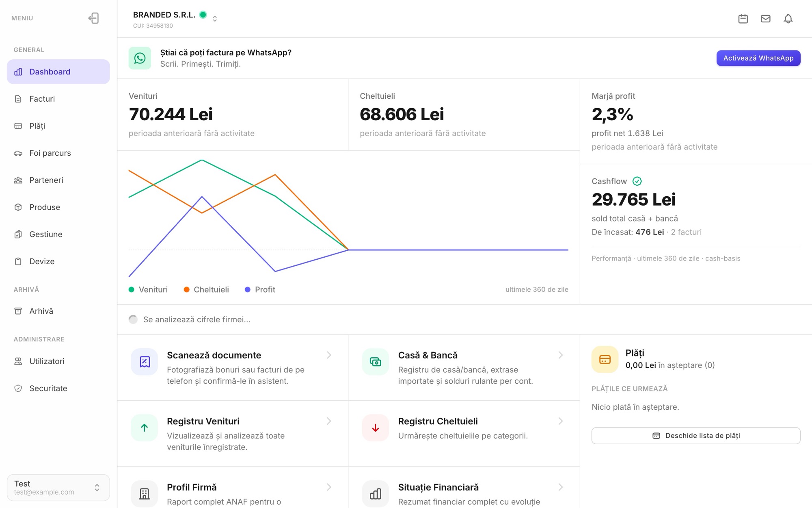The image size is (812, 508).
Task: Open Produse in the sidebar
Action: coord(58,207)
